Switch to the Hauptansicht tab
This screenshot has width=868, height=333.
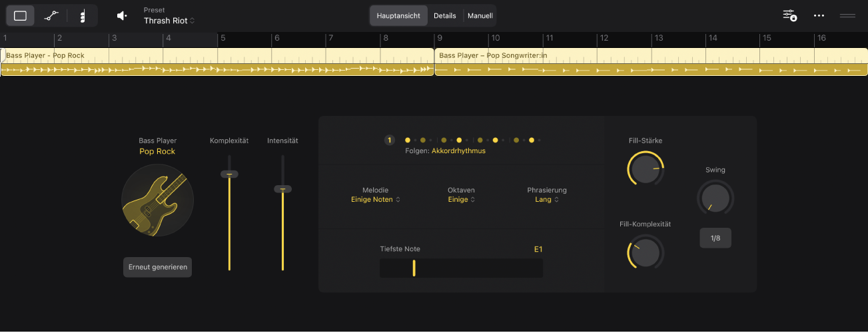[398, 15]
